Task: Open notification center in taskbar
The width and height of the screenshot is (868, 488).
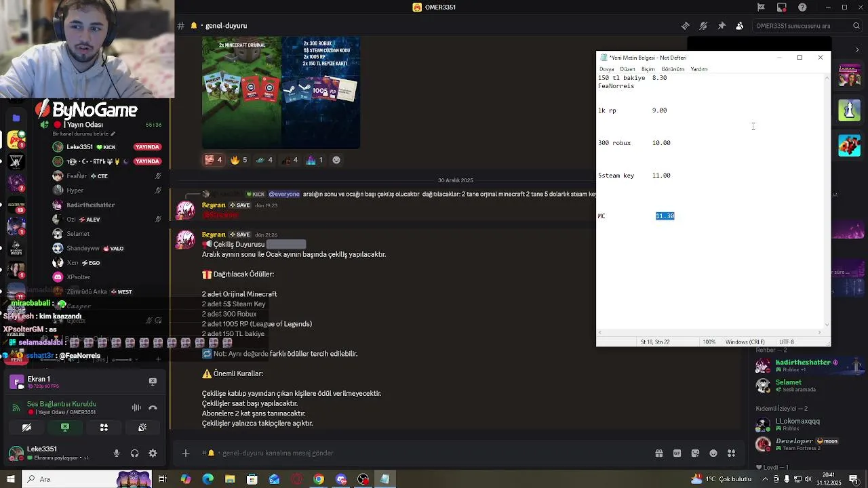Action: [x=854, y=479]
